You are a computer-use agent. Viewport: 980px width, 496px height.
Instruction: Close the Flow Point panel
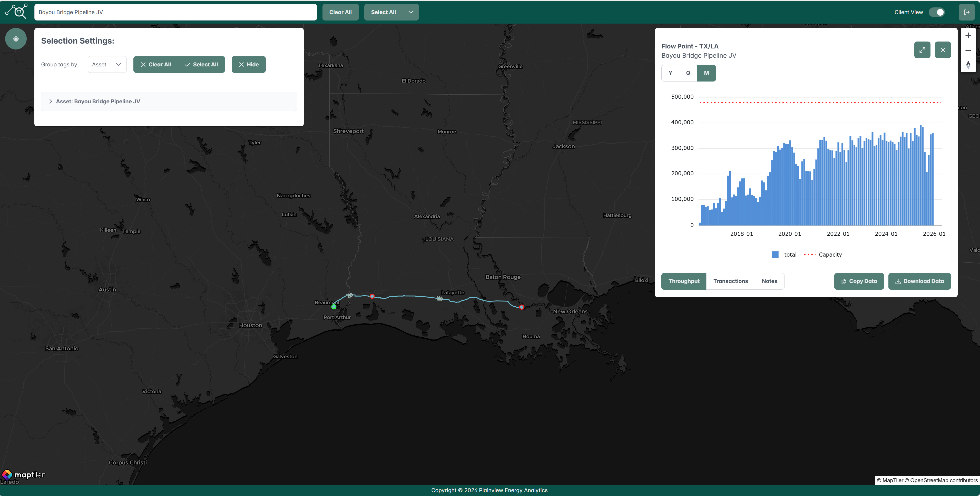tap(942, 50)
